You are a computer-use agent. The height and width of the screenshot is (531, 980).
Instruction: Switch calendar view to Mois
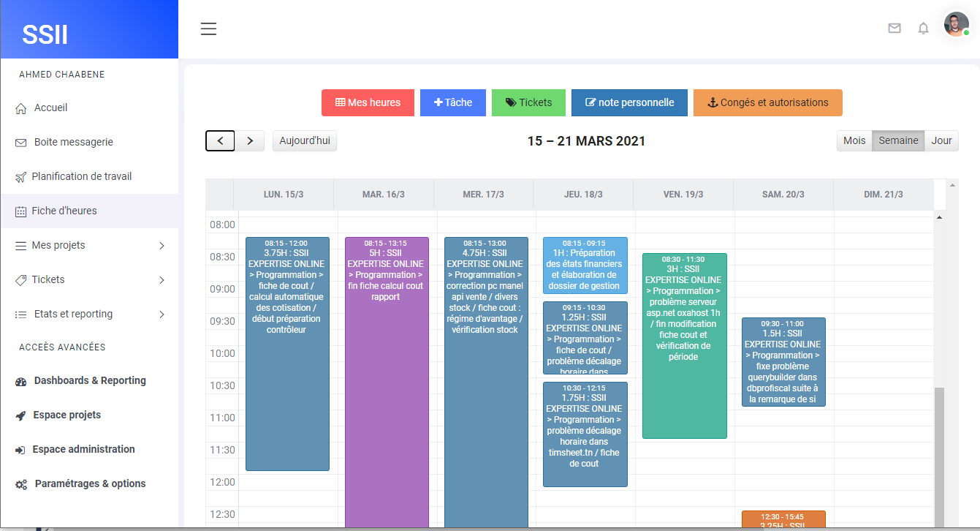[x=854, y=140]
